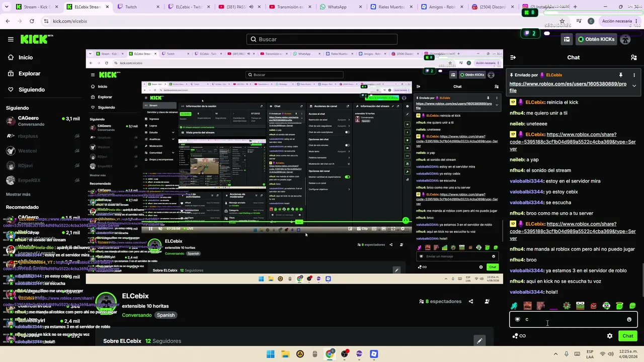This screenshot has height=362, width=644.
Task: Bookmark this page with the star icon
Action: (562, 21)
